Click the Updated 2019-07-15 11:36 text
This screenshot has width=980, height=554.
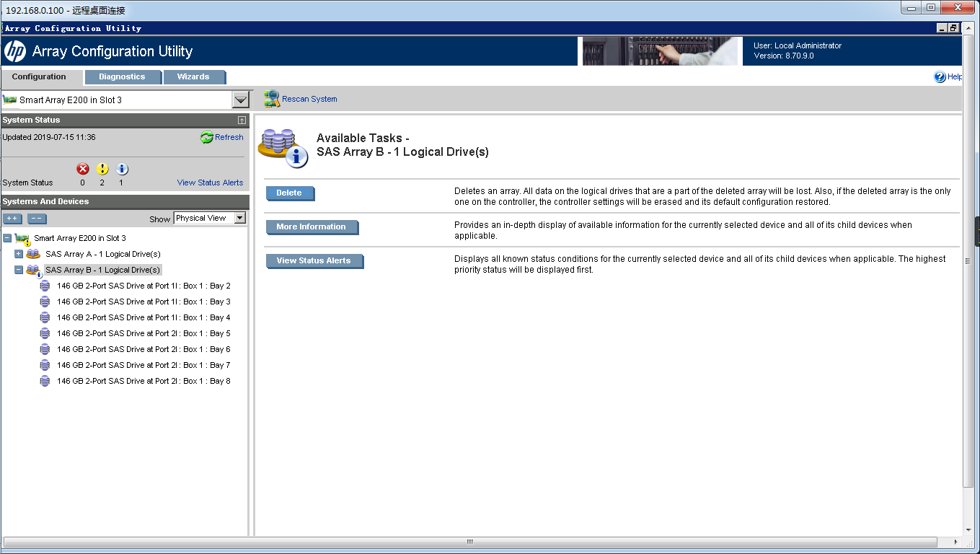point(49,137)
